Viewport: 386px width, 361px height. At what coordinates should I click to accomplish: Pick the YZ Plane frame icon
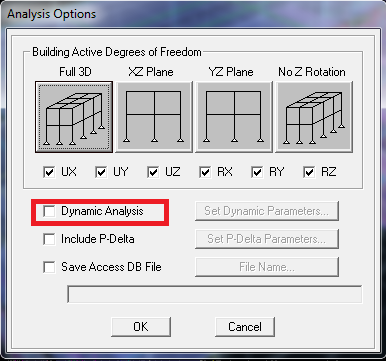click(234, 117)
